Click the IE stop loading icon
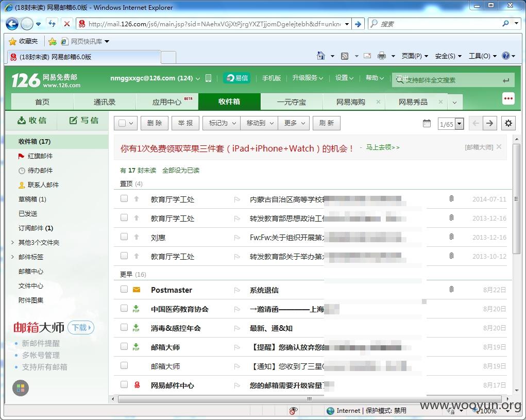 (x=67, y=24)
